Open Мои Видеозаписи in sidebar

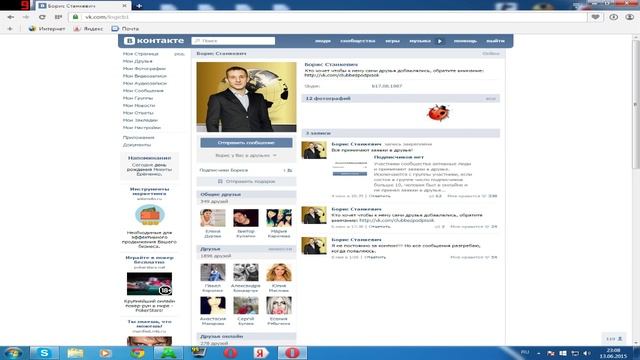tap(144, 76)
